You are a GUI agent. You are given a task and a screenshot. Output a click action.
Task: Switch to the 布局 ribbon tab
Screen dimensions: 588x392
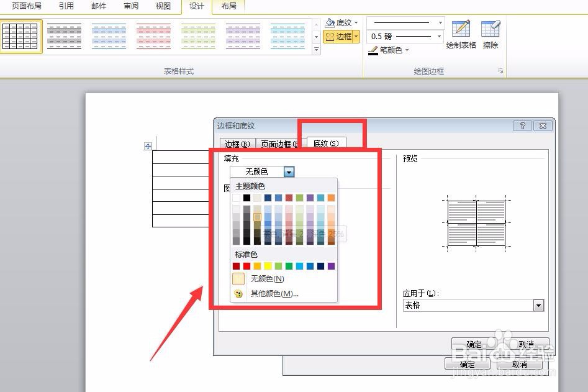[x=228, y=6]
